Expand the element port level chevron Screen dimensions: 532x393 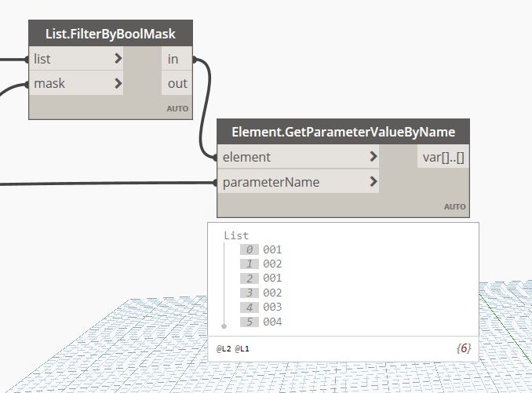pos(373,156)
